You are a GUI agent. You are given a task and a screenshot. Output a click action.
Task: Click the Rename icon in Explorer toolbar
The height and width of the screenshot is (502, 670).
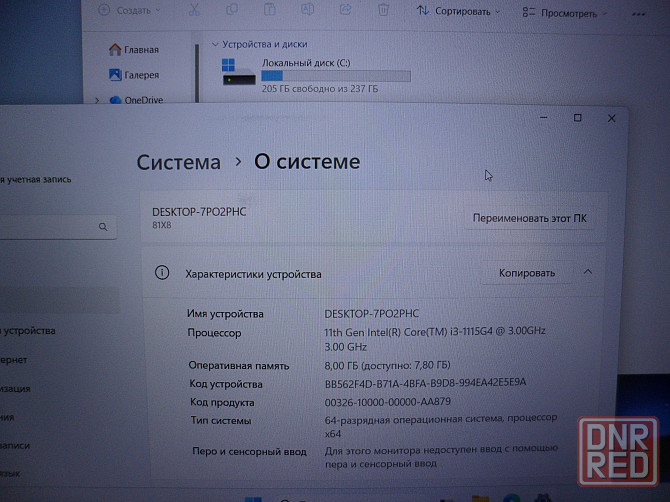[307, 9]
